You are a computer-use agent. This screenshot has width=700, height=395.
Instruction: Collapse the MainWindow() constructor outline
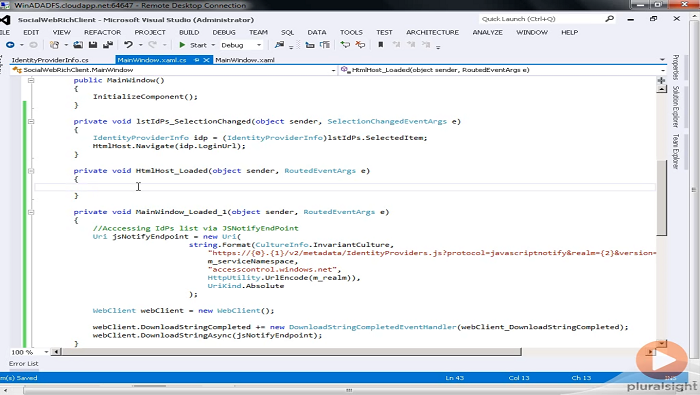pos(31,80)
